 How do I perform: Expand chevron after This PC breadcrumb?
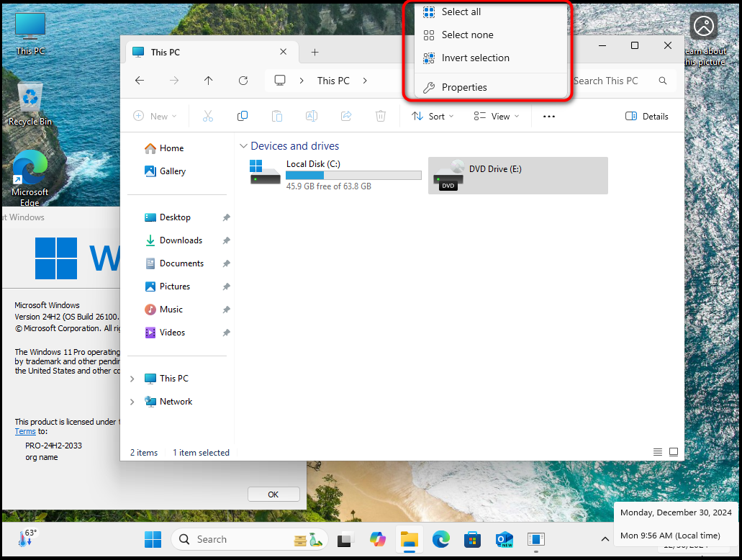coord(365,81)
